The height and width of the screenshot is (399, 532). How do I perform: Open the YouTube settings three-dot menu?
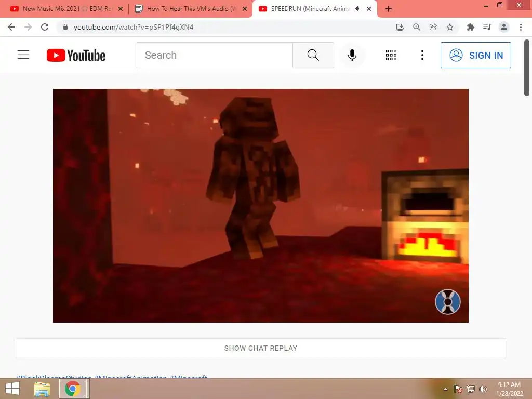[422, 55]
